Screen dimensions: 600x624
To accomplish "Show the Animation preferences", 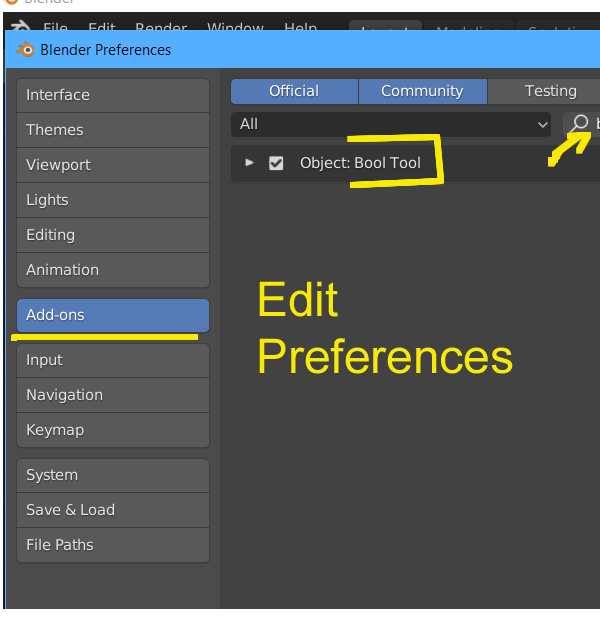I will tap(112, 270).
